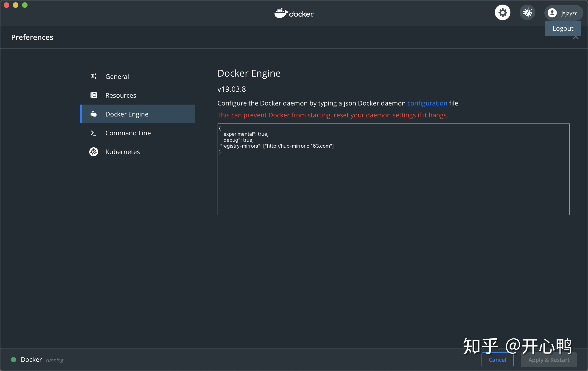Click the Kubernetes wheel icon
The width and height of the screenshot is (588, 371).
(93, 152)
